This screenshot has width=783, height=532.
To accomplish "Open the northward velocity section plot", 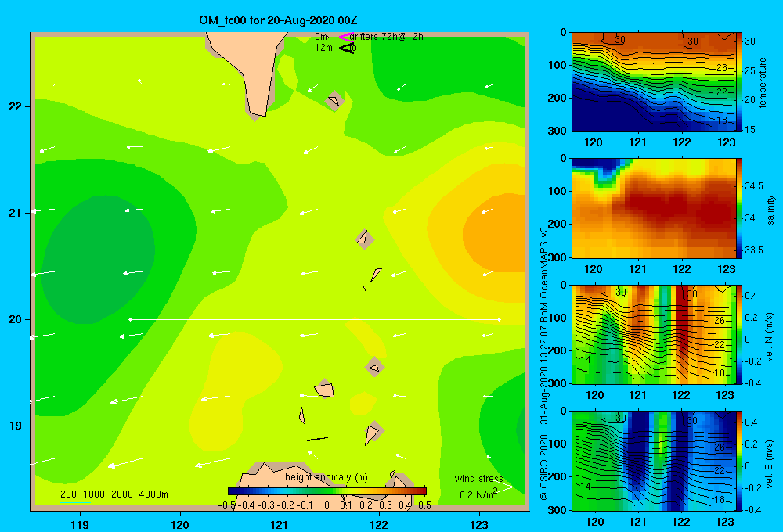I will (x=653, y=334).
